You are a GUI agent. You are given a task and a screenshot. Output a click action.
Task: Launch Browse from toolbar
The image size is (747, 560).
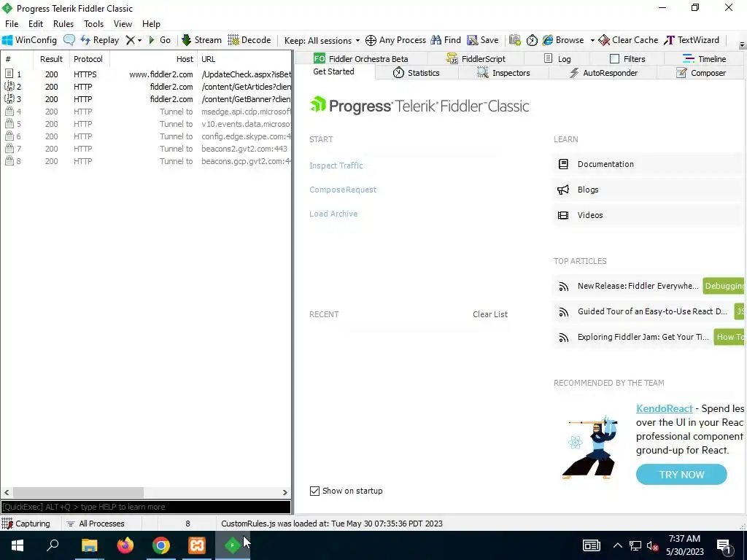tap(563, 40)
